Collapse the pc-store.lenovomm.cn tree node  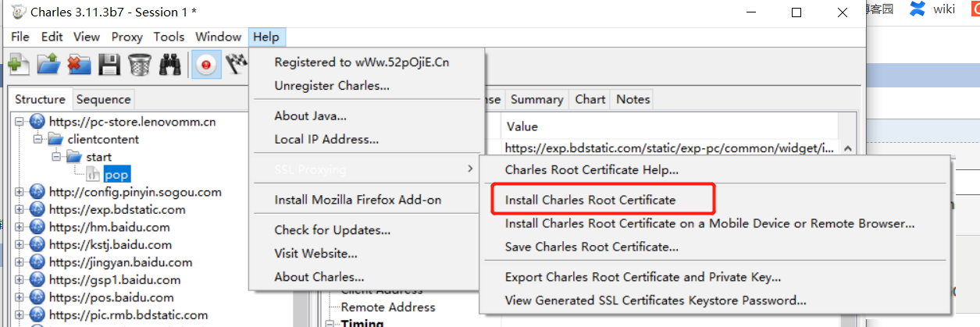(x=20, y=122)
